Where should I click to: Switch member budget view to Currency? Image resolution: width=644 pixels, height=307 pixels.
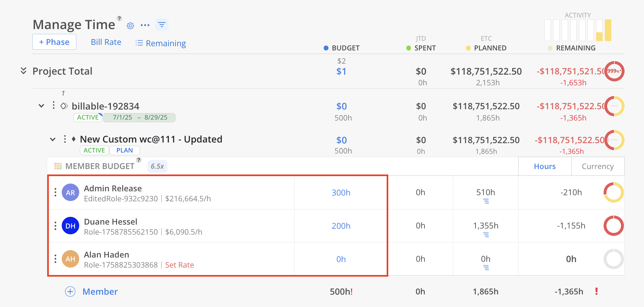597,166
